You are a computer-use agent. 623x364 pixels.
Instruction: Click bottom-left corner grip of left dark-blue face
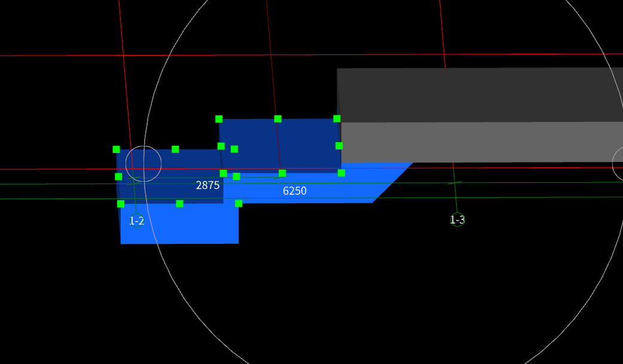121,204
